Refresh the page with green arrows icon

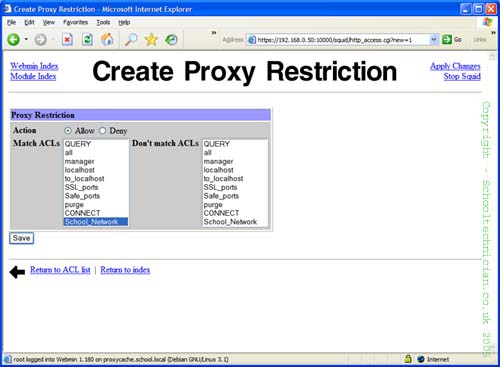pos(87,40)
